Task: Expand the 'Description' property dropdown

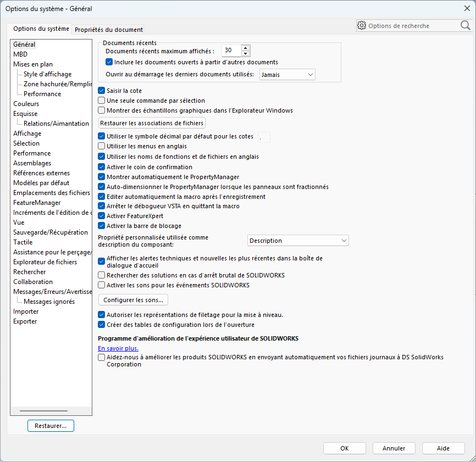Action: [297, 241]
